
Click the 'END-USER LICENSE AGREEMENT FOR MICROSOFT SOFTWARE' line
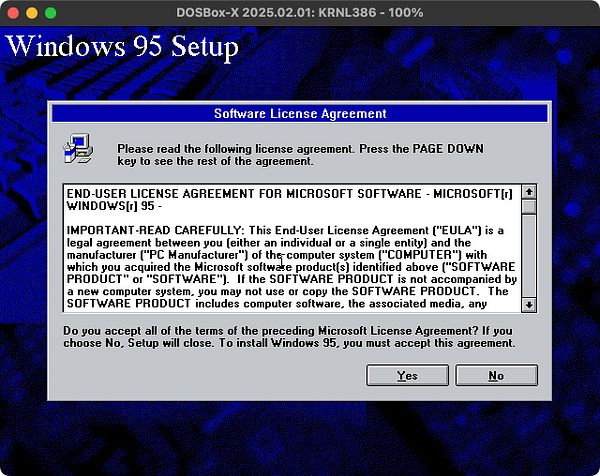point(289,194)
